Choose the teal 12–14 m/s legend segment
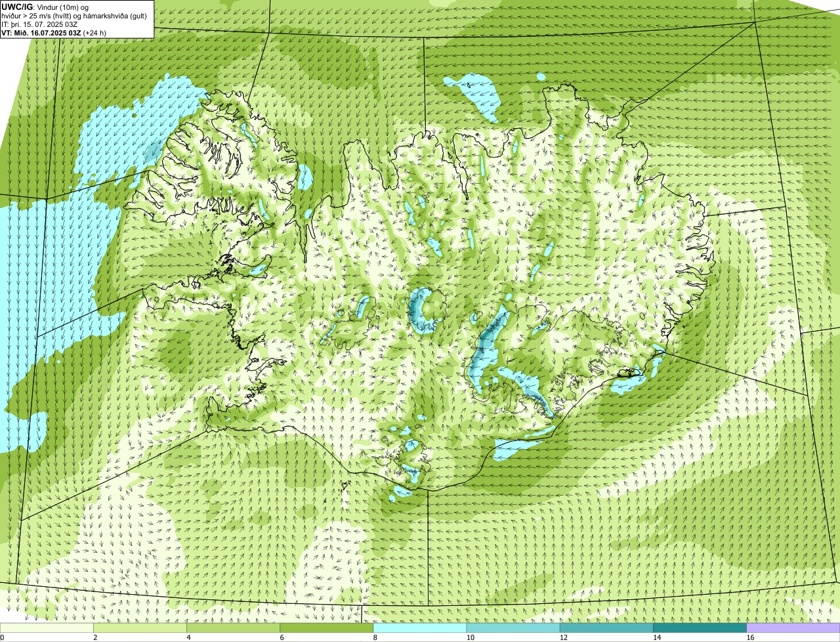Viewport: 840px width, 642px height. click(606, 628)
